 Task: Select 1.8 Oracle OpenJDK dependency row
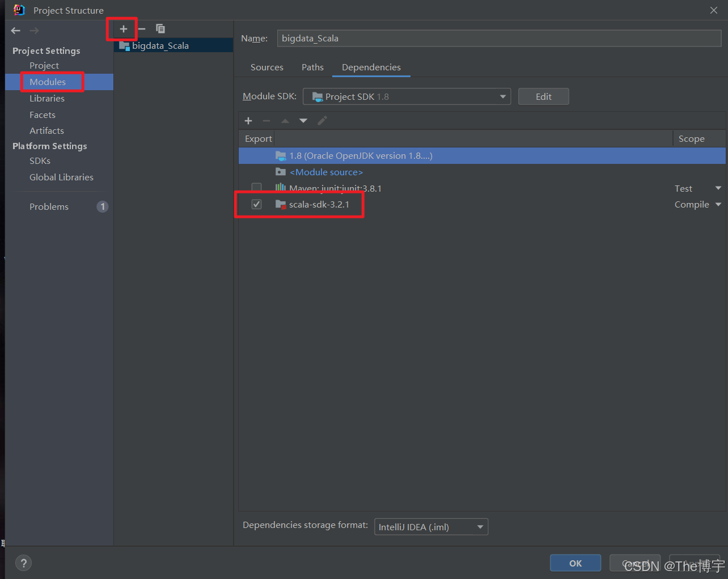482,155
